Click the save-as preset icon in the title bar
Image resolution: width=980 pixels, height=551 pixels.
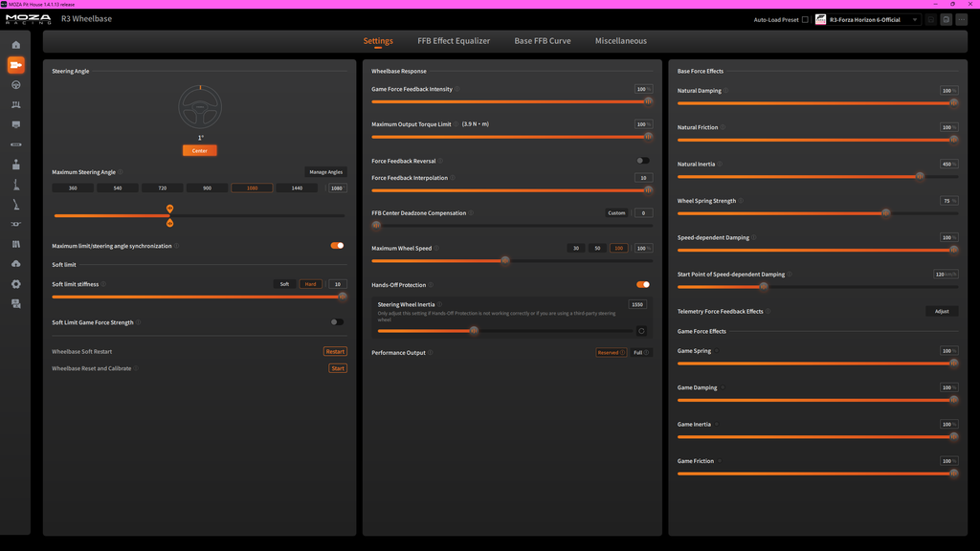947,20
